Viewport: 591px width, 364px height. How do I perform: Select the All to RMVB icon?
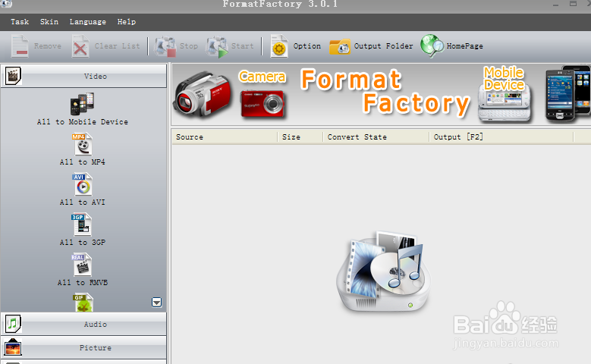82,265
